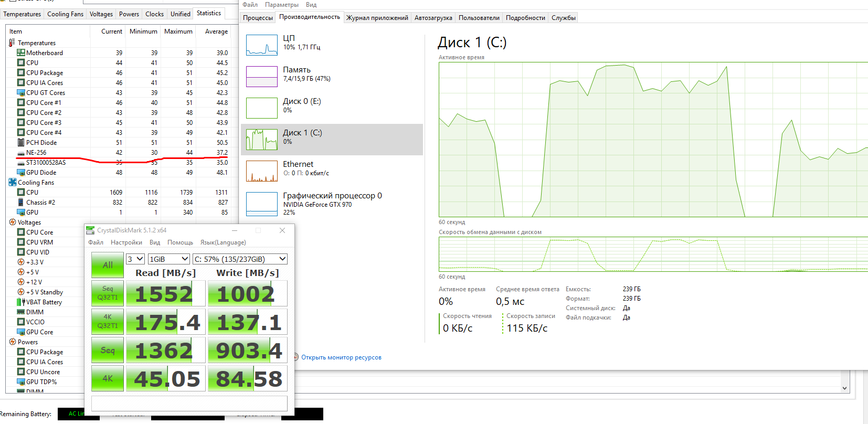Switch to the Clocks tab

[154, 14]
